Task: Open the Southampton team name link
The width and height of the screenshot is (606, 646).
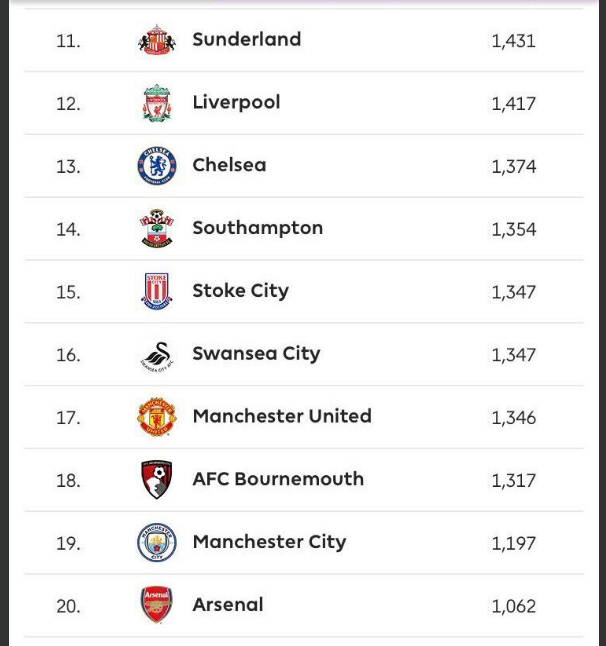Action: tap(258, 228)
